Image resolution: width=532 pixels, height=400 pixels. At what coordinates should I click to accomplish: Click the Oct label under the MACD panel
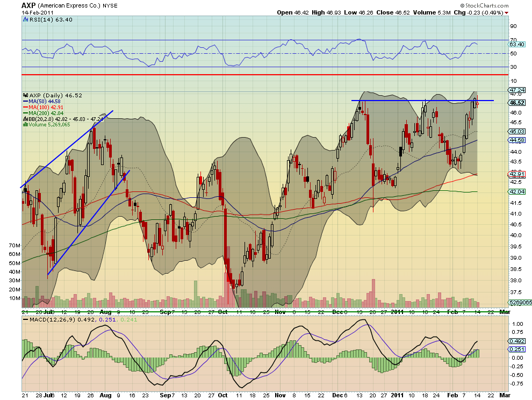pyautogui.click(x=222, y=395)
